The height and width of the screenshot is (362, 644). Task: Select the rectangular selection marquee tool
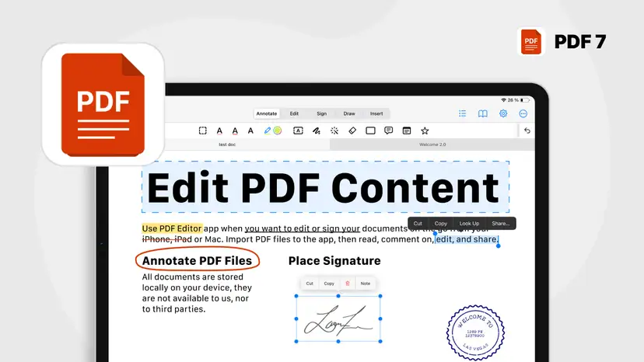[202, 131]
